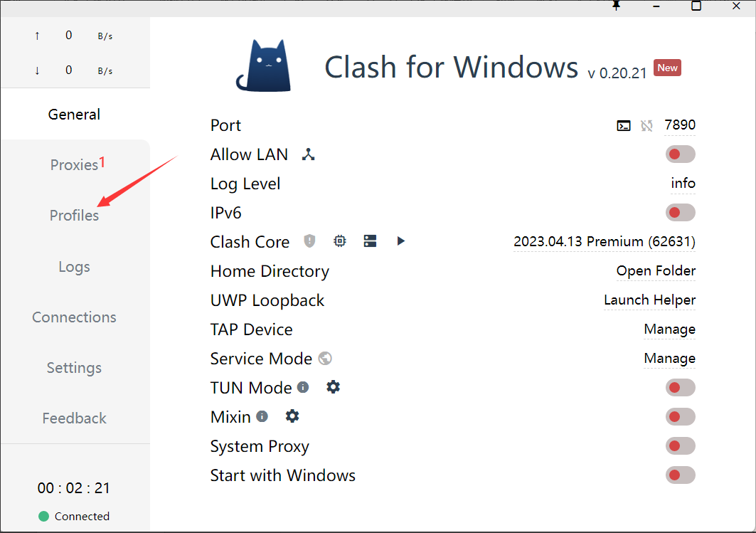Enable the System Proxy toggle

point(680,446)
